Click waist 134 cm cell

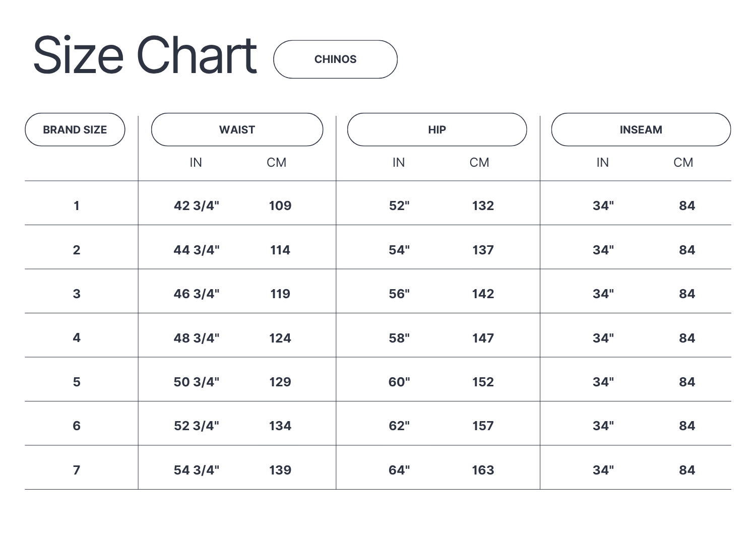tap(280, 426)
